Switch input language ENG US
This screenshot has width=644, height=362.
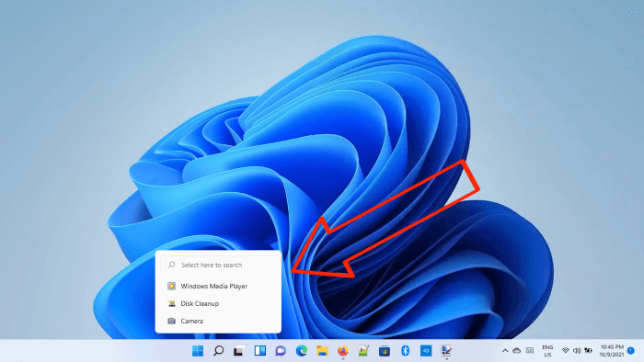547,351
